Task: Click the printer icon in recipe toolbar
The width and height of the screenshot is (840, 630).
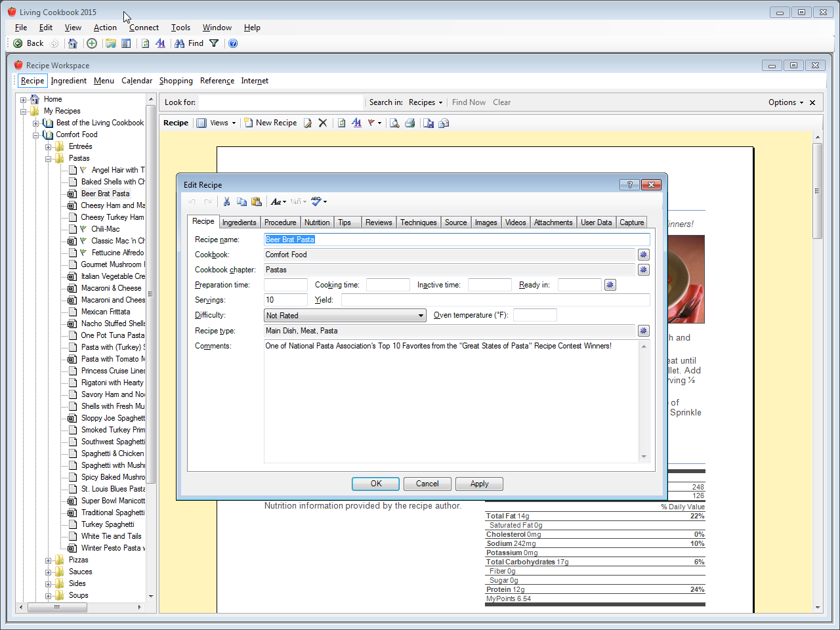Action: pos(410,123)
